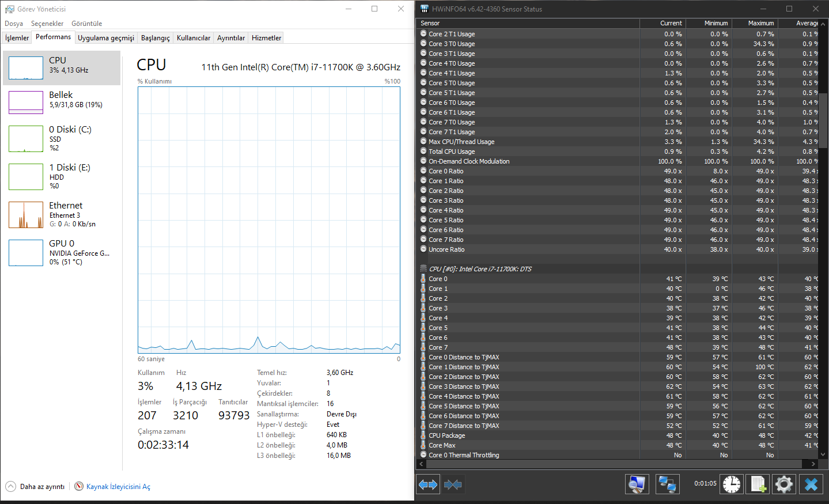Click the icon beside Core 0 Thermal Throttling

[423, 455]
